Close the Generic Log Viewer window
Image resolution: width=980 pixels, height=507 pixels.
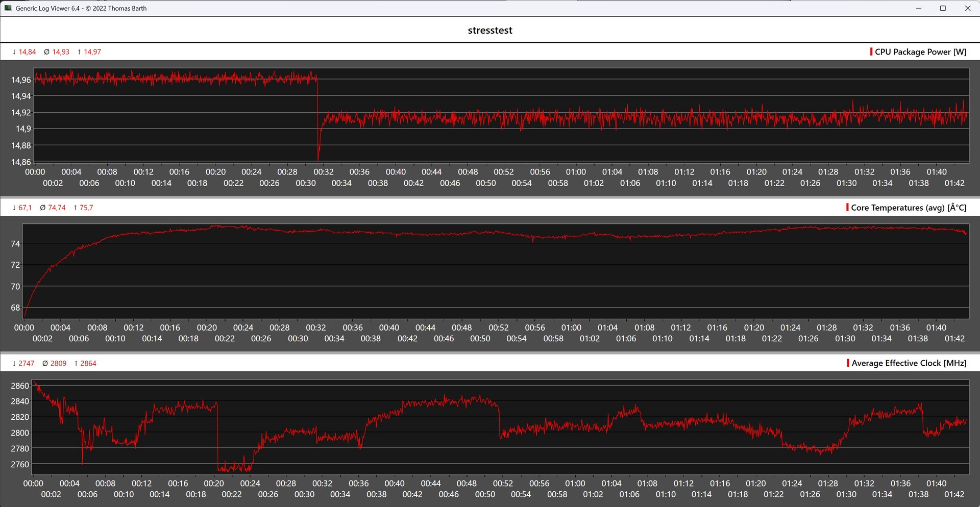click(x=968, y=8)
